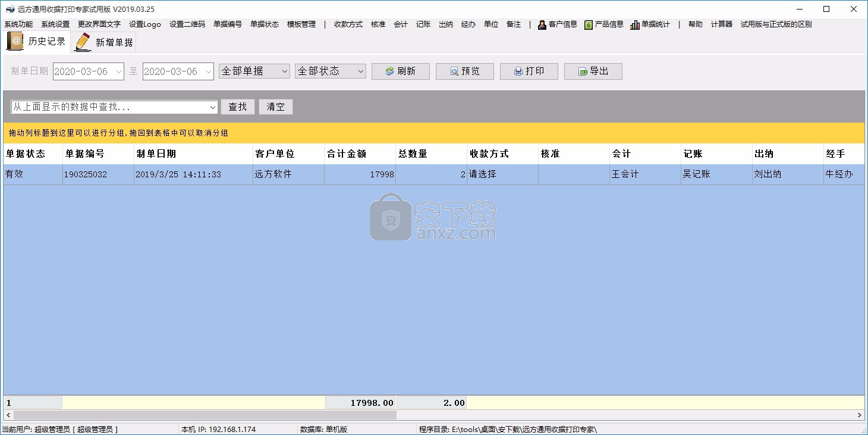
Task: Open the 产品信息 dollar icon
Action: click(x=589, y=24)
